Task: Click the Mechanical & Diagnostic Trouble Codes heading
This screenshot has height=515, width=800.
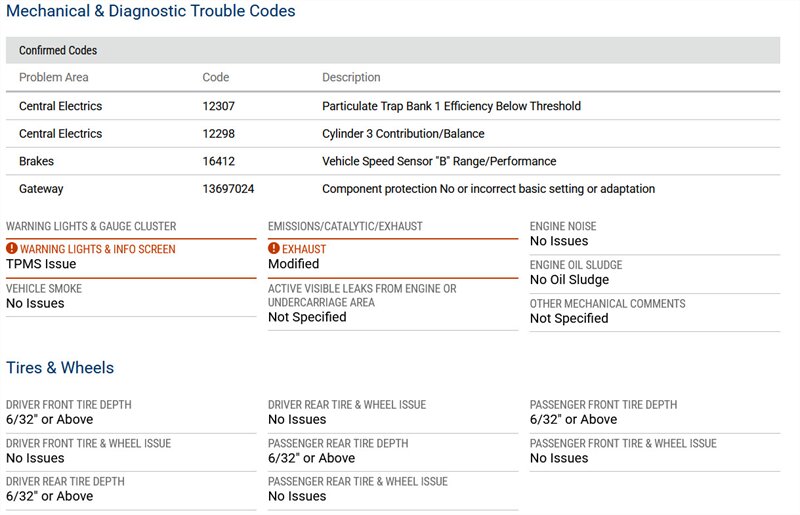Action: click(x=151, y=11)
